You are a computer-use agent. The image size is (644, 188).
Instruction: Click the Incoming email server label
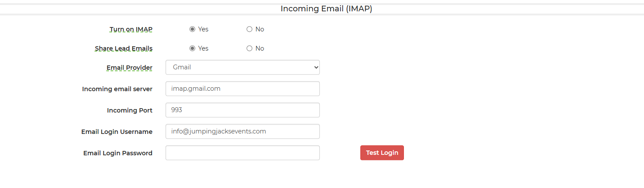[x=117, y=89]
